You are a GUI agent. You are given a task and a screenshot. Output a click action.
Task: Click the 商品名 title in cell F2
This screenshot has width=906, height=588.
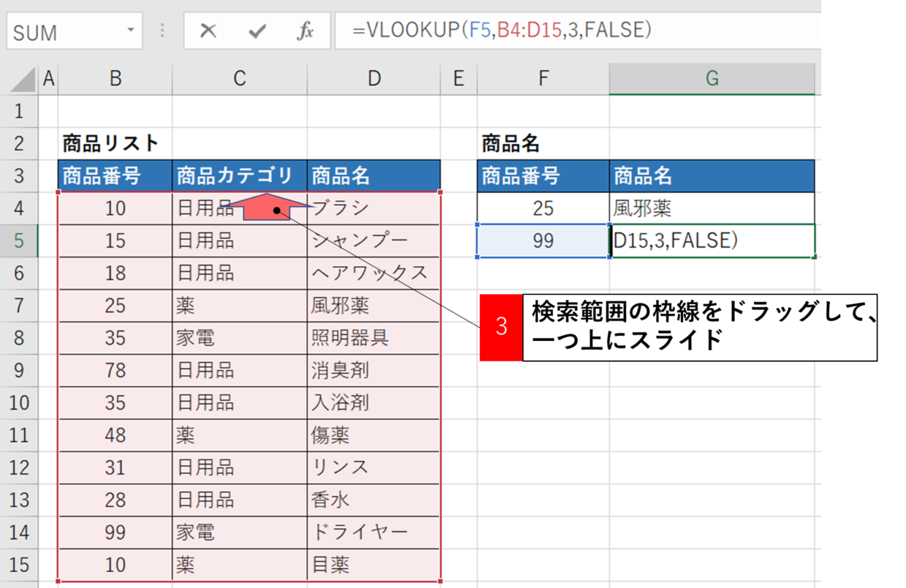tap(543, 143)
